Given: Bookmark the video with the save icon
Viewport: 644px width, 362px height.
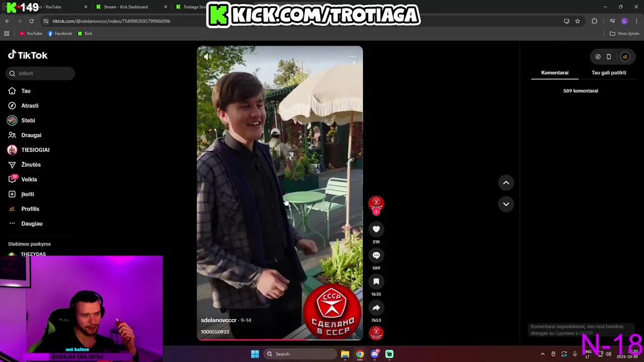Looking at the screenshot, I should point(376,282).
